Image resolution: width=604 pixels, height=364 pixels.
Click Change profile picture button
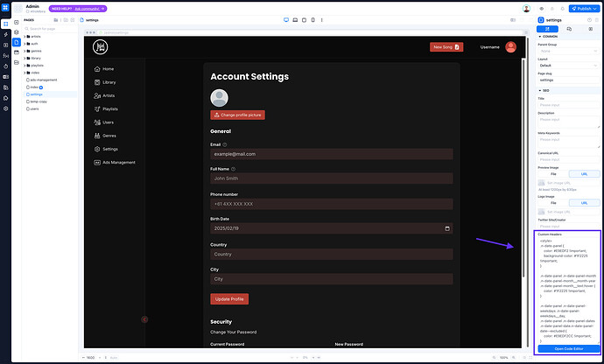238,115
